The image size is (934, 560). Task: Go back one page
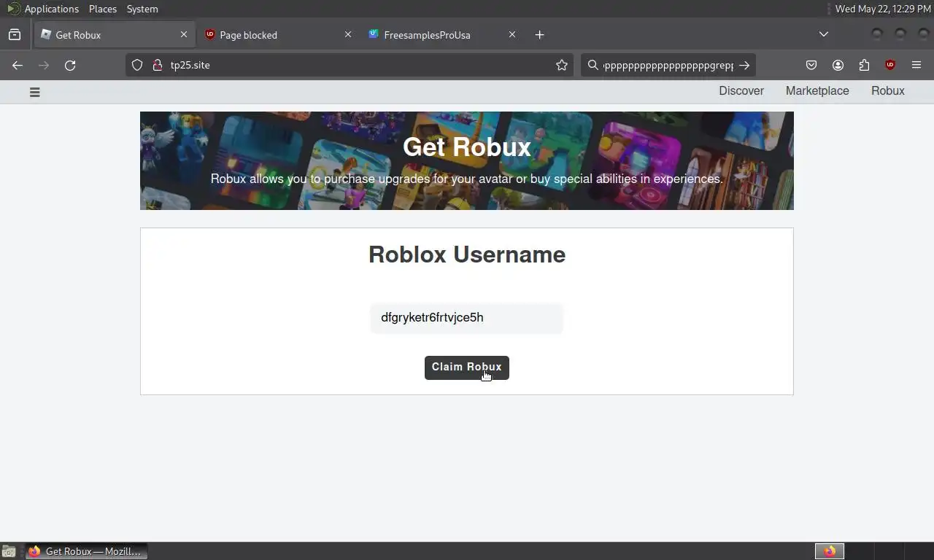point(18,65)
